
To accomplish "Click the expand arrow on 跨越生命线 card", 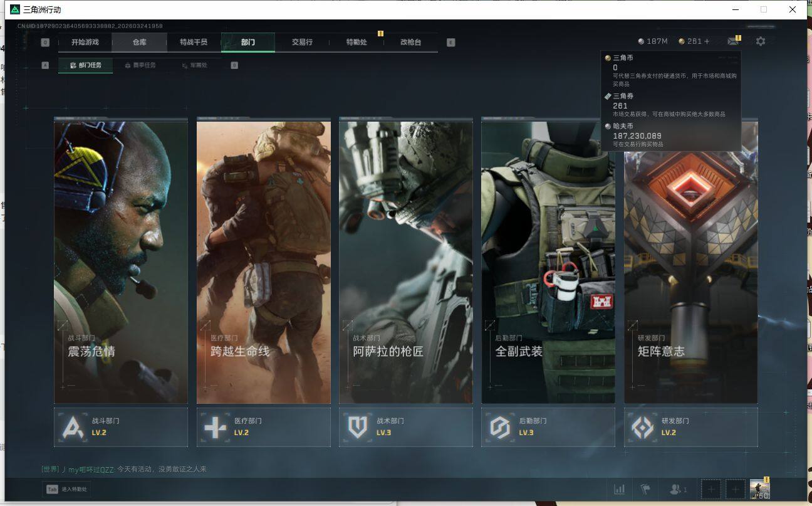I will click(205, 325).
